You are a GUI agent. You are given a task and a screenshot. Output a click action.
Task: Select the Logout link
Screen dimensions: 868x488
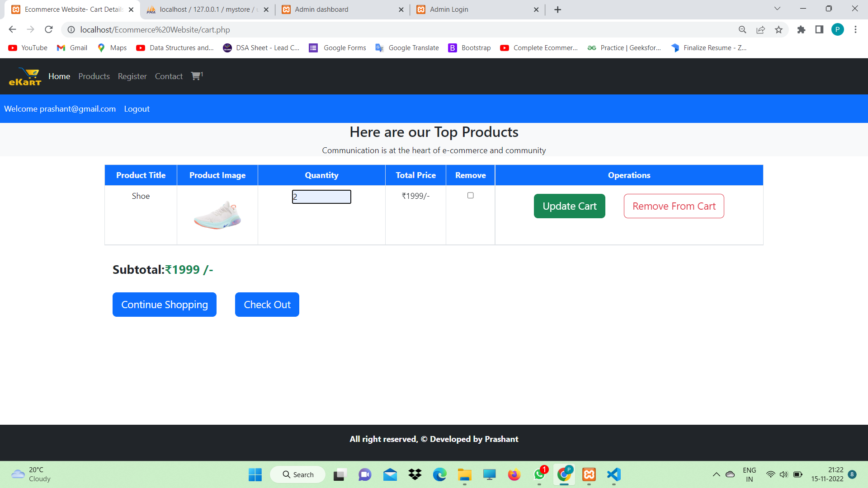click(x=137, y=108)
